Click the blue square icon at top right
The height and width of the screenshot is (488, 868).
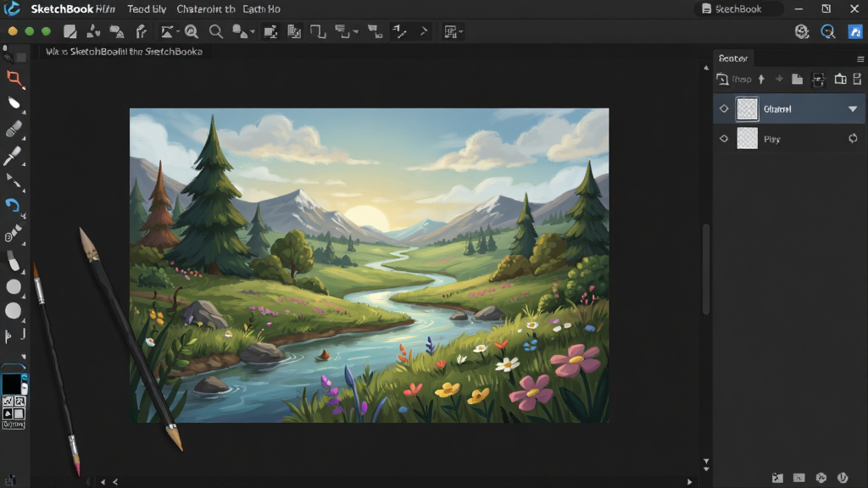pos(855,31)
